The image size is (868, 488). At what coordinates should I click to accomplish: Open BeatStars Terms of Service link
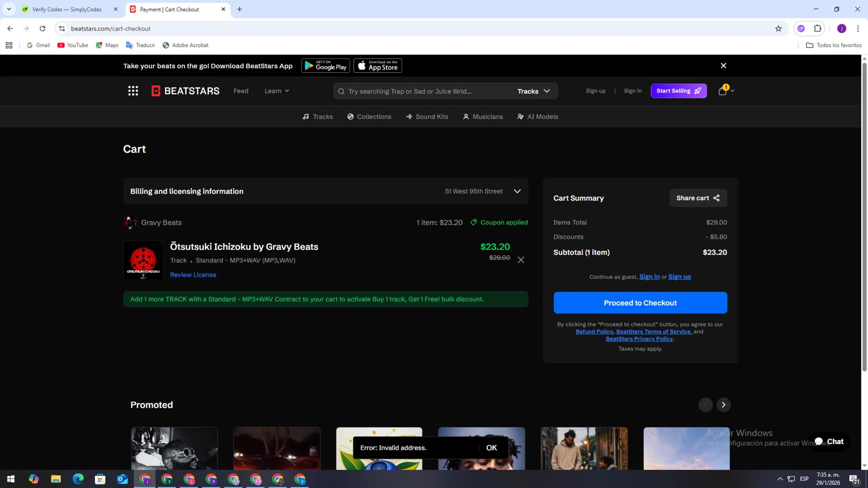point(653,331)
